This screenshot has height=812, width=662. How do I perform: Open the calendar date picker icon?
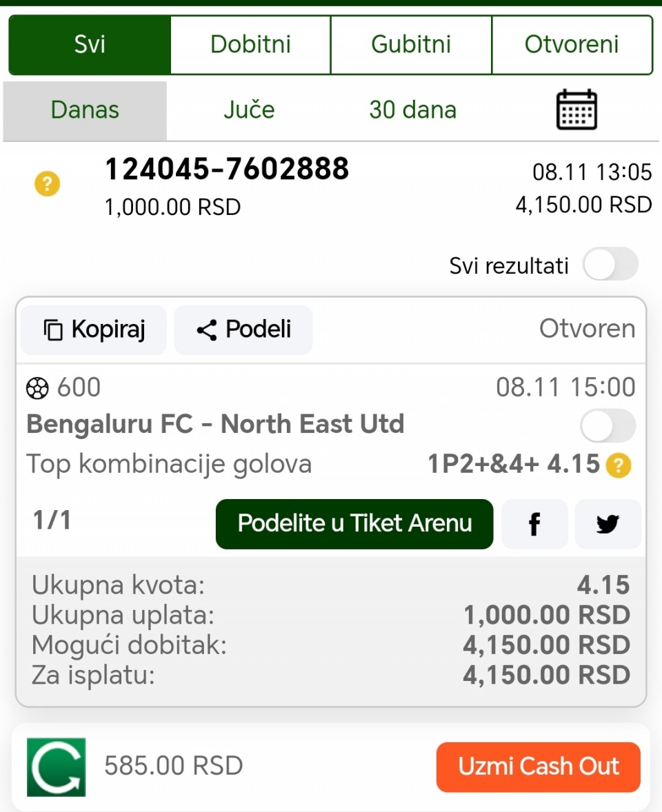pyautogui.click(x=576, y=110)
